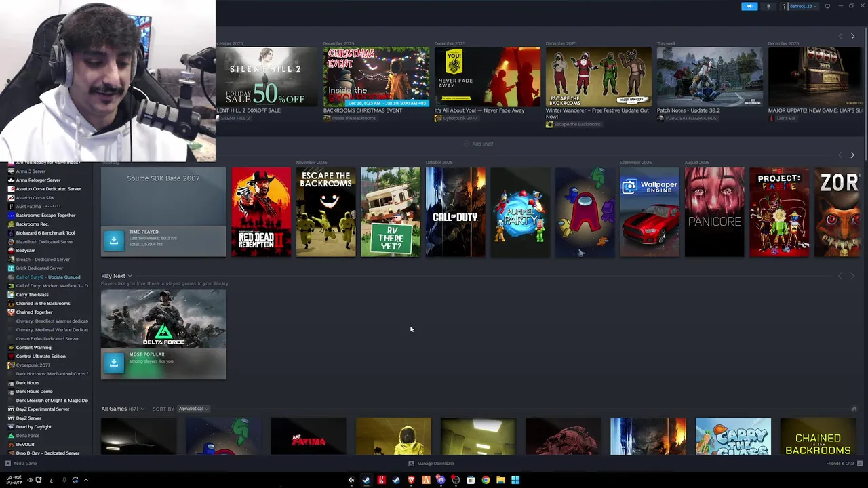This screenshot has height=488, width=868.
Task: Open Escape the Backrooms recent game tile
Action: 325,212
